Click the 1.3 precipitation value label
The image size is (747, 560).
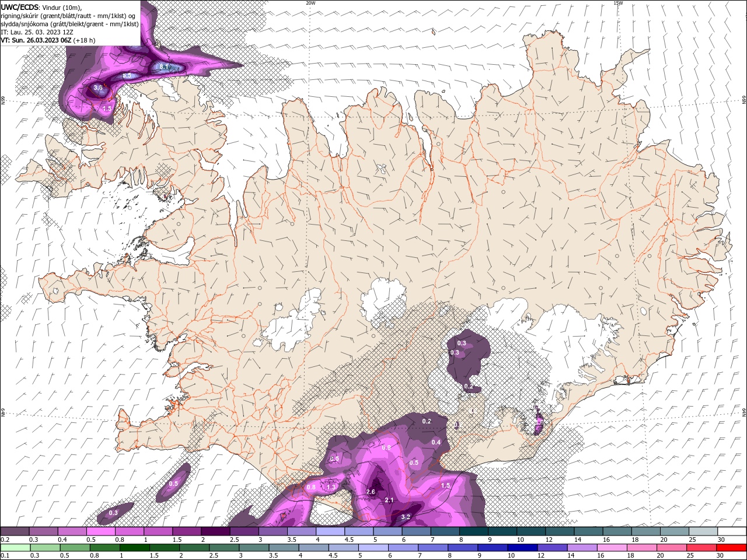click(331, 487)
